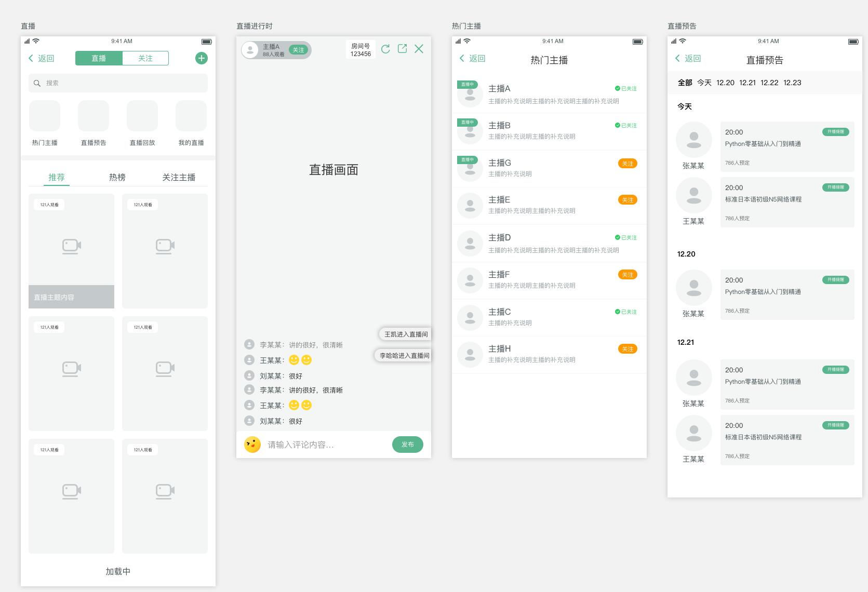Click 王某某 avatar under 今天
868x592 pixels.
pos(693,195)
